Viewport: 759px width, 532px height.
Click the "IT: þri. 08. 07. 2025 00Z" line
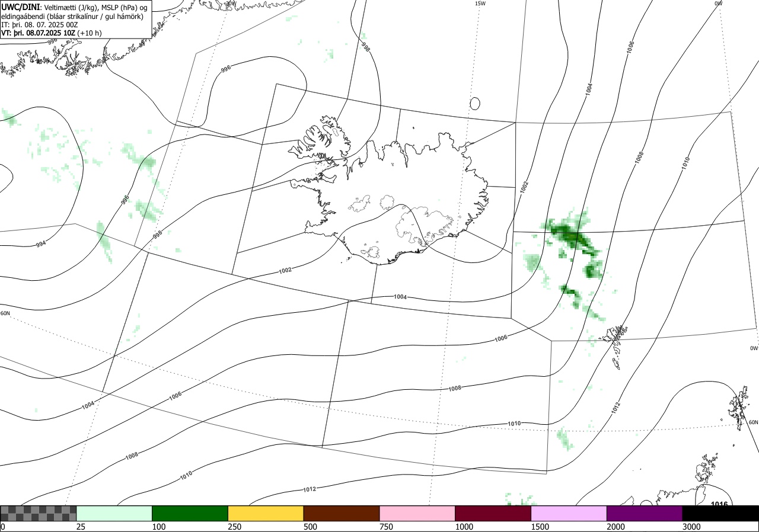tap(40, 25)
